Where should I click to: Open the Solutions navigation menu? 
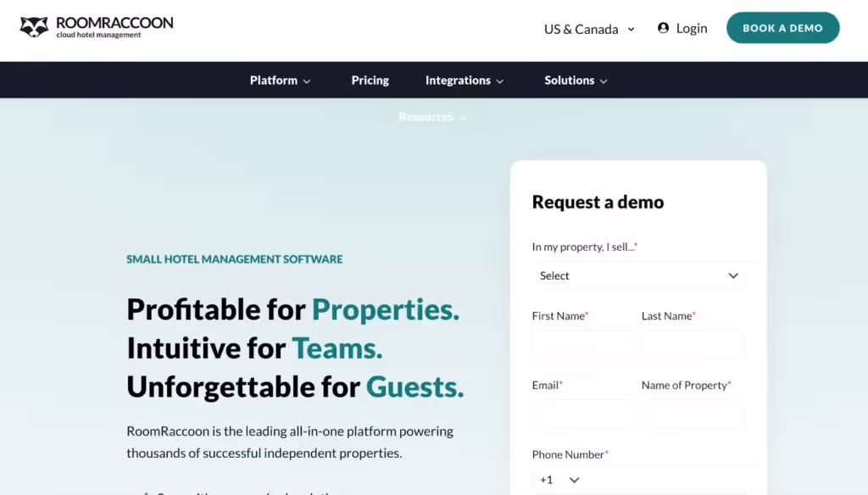click(x=569, y=80)
